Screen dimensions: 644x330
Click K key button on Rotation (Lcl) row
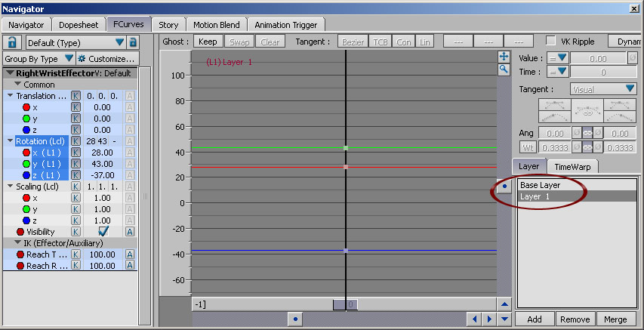pyautogui.click(x=75, y=141)
